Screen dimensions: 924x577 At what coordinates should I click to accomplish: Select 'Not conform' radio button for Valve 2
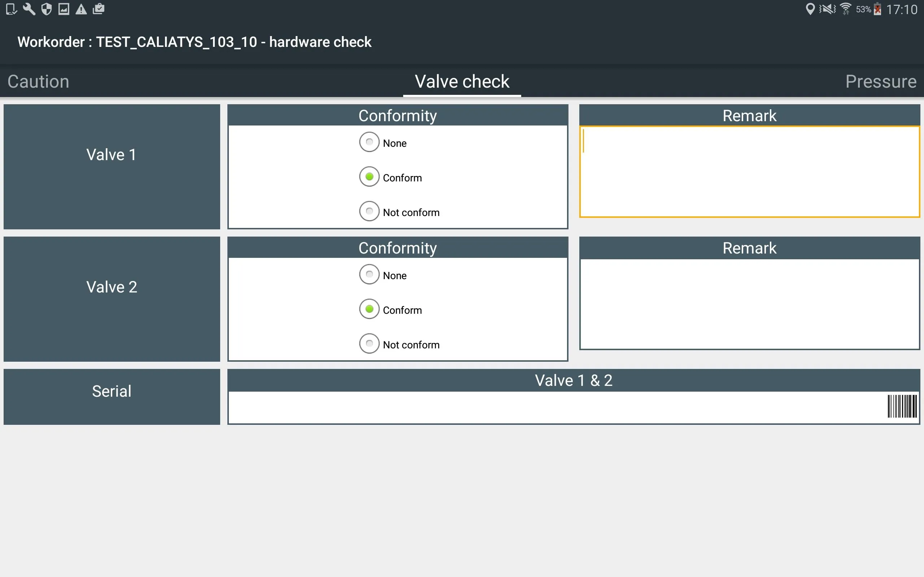[369, 344]
